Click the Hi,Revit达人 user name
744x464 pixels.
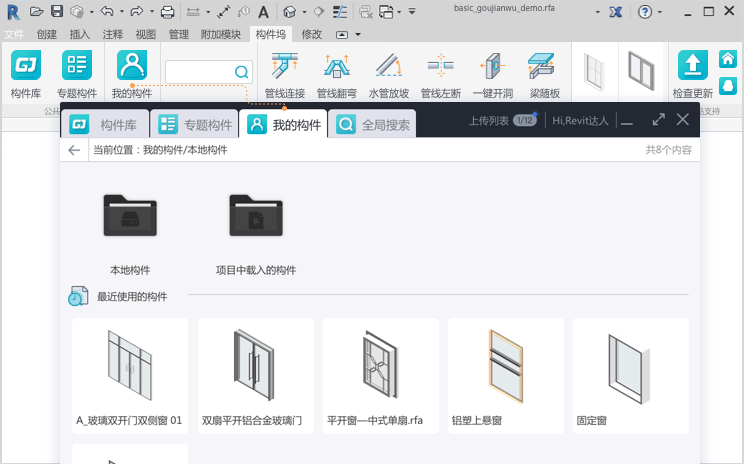(580, 121)
